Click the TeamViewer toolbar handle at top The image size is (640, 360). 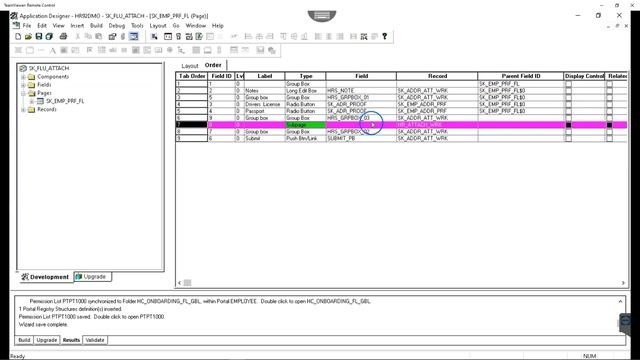pyautogui.click(x=322, y=16)
